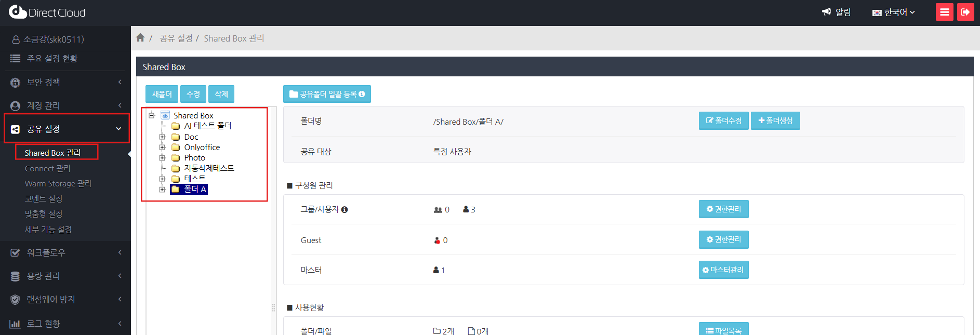Click the 마스터관리 button

[723, 270]
